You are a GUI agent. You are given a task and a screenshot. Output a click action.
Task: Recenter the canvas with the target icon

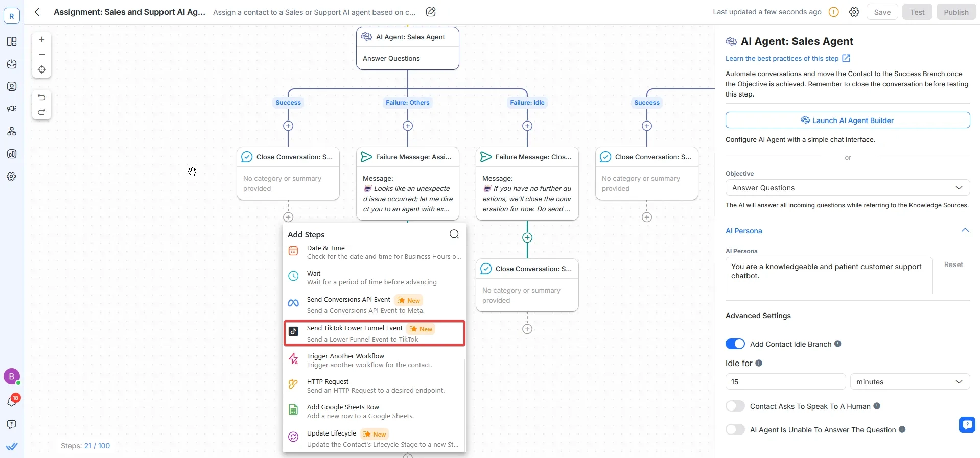[42, 69]
